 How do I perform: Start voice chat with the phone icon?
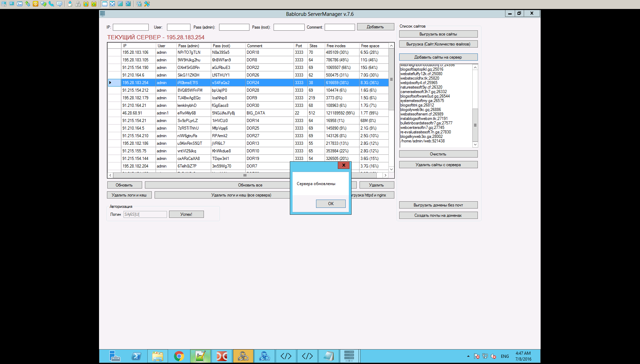(x=51, y=4)
